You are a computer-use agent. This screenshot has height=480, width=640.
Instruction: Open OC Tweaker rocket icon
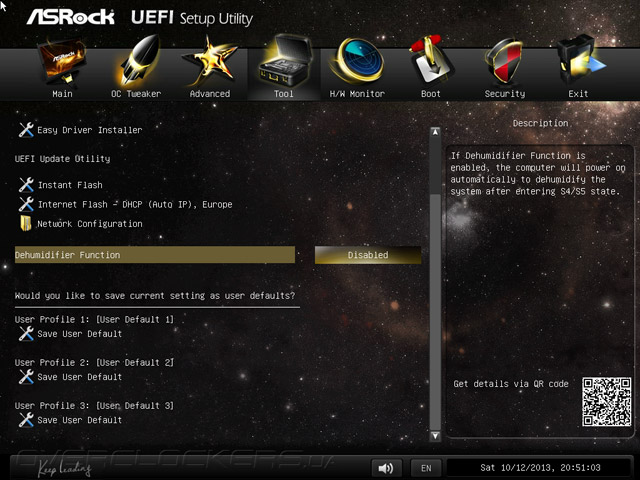(x=137, y=61)
